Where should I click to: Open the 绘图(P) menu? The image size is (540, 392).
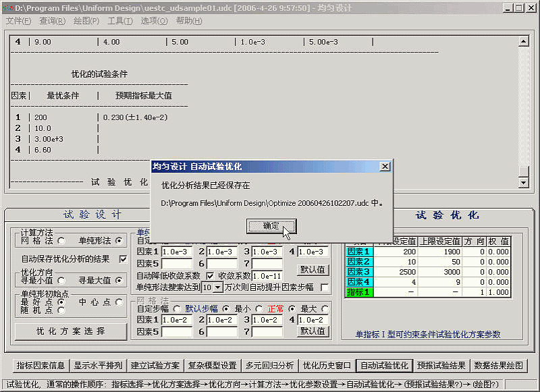pyautogui.click(x=86, y=21)
